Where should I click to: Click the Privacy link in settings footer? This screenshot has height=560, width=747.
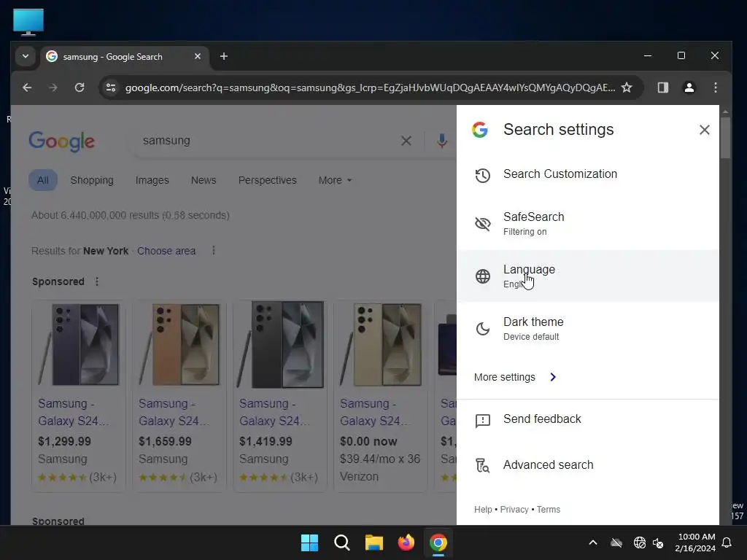click(x=514, y=510)
